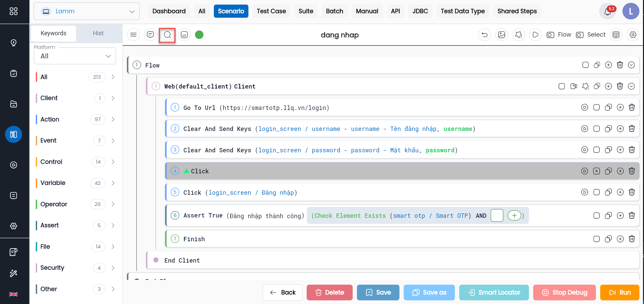Image resolution: width=644 pixels, height=304 pixels.
Task: Check the Flow row checkbox
Action: (585, 65)
